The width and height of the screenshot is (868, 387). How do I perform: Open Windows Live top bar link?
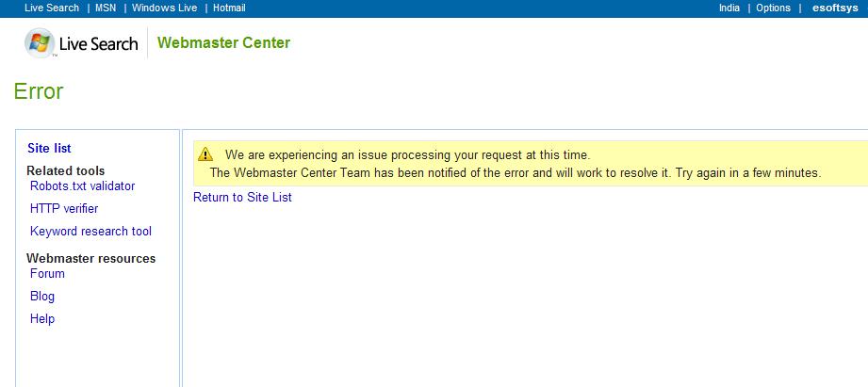164,8
